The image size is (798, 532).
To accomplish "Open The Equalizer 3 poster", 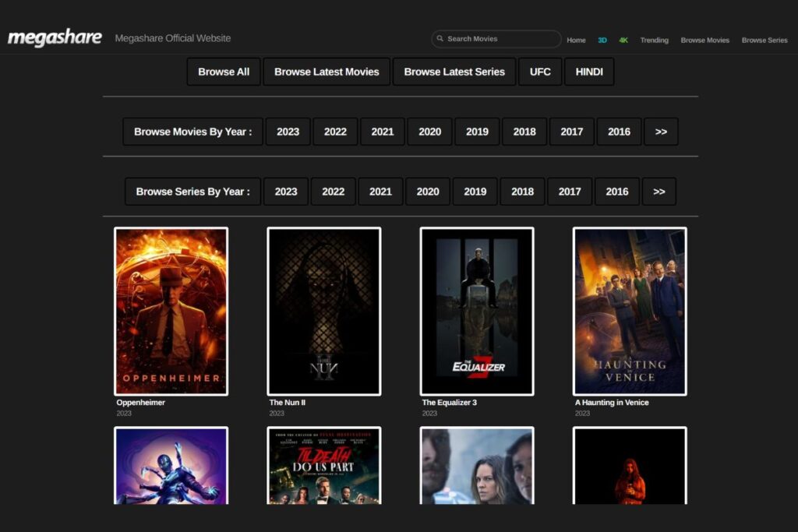I will tap(477, 312).
